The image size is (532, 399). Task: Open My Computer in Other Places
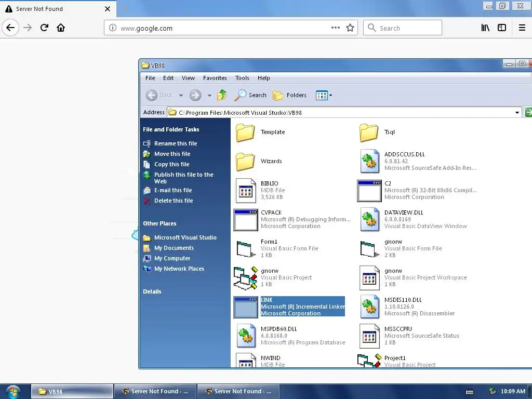coord(172,259)
